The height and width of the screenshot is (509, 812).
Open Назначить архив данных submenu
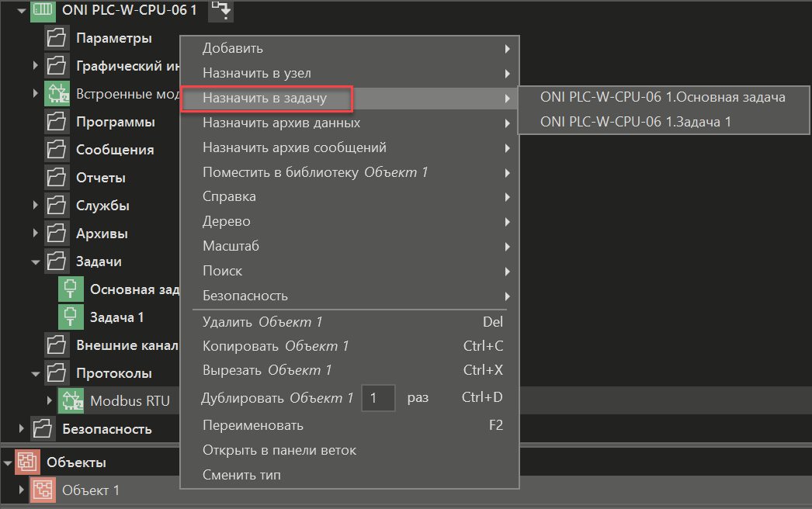point(349,123)
